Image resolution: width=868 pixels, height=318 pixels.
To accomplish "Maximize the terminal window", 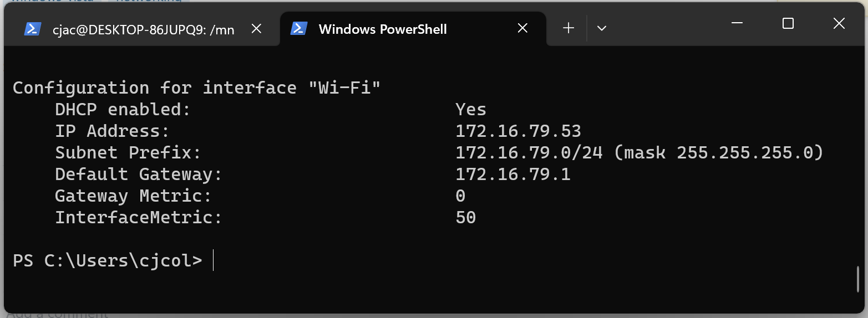I will point(788,23).
